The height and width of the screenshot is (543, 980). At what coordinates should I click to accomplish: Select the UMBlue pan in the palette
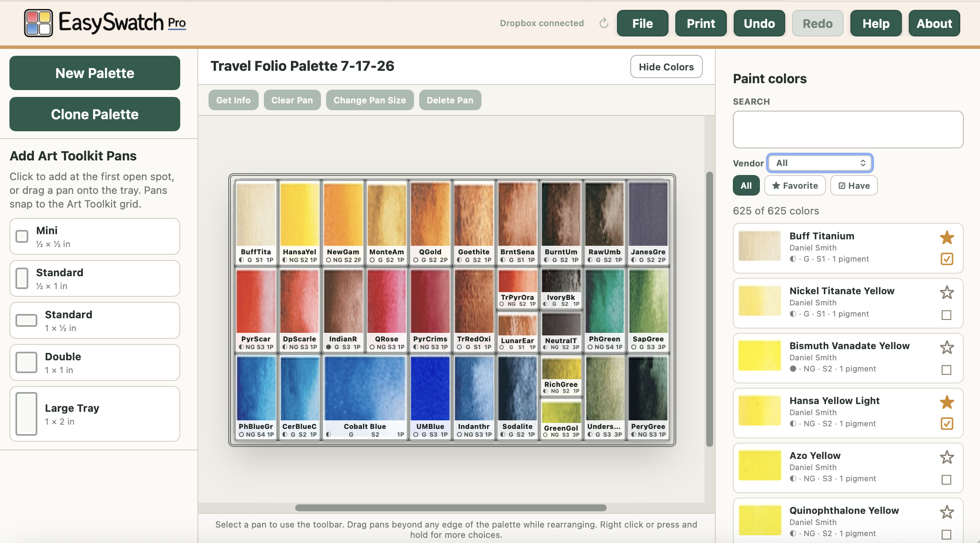pos(430,397)
